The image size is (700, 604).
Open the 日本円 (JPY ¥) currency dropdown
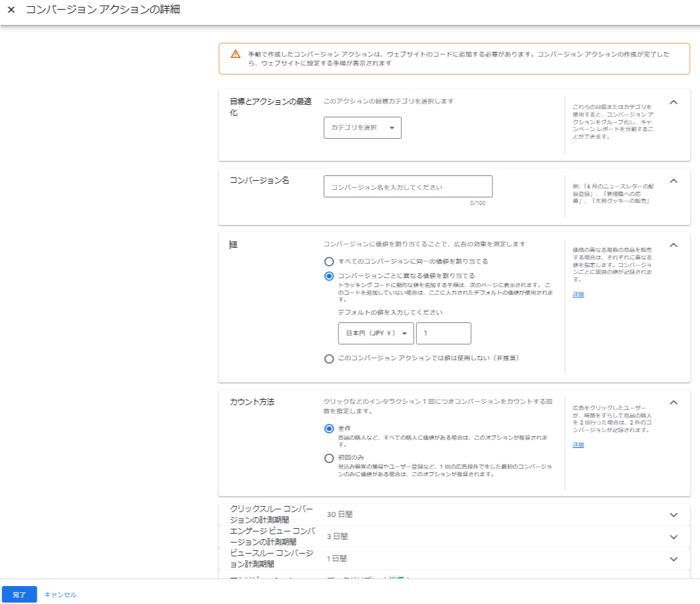376,333
